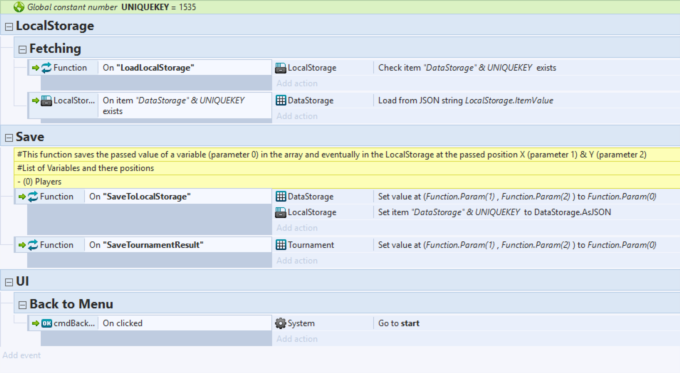
Task: Select the On "SaveToLocalStorage" condition
Action: point(178,196)
